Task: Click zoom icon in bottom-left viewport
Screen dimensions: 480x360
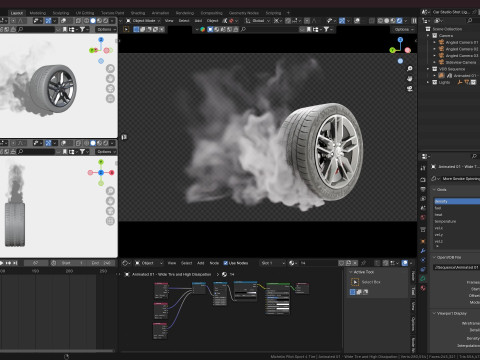Action: (x=110, y=191)
